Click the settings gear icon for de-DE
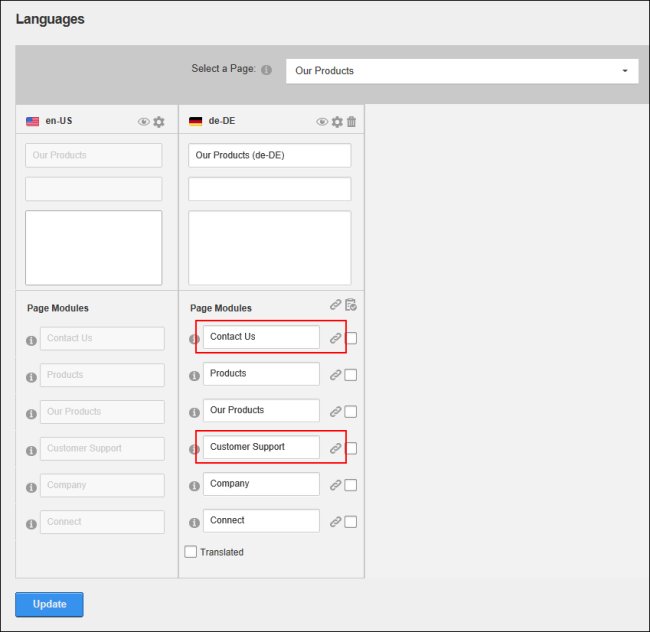Image resolution: width=650 pixels, height=632 pixels. point(337,122)
